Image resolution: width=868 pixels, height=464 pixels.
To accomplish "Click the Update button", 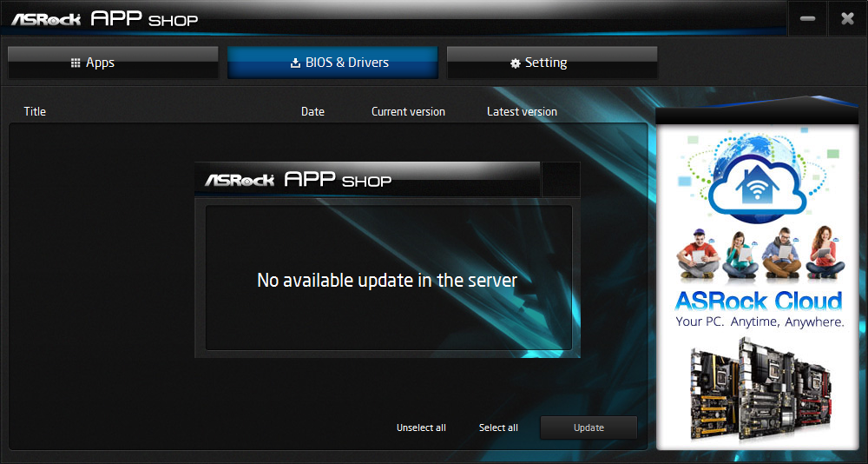I will coord(589,428).
